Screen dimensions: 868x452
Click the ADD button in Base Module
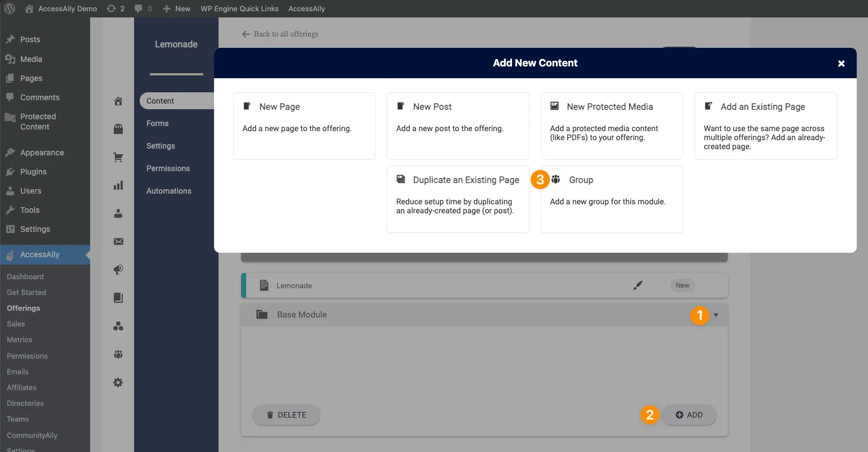click(689, 415)
